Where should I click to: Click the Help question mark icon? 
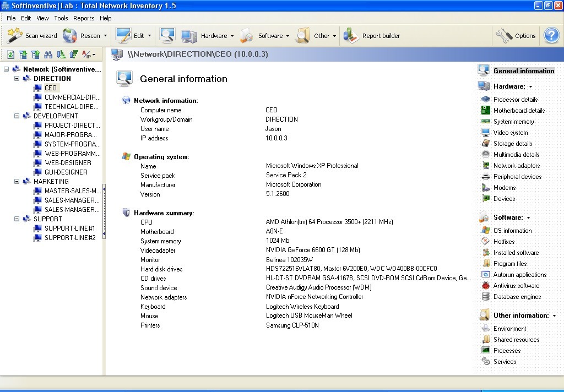[x=551, y=35]
